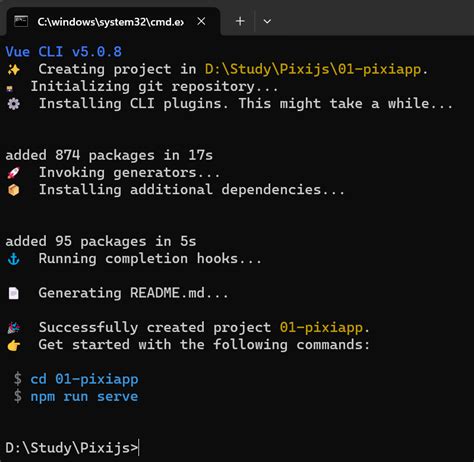Click the yellow 01-pixiapp project name
The width and height of the screenshot is (474, 462).
tap(321, 328)
